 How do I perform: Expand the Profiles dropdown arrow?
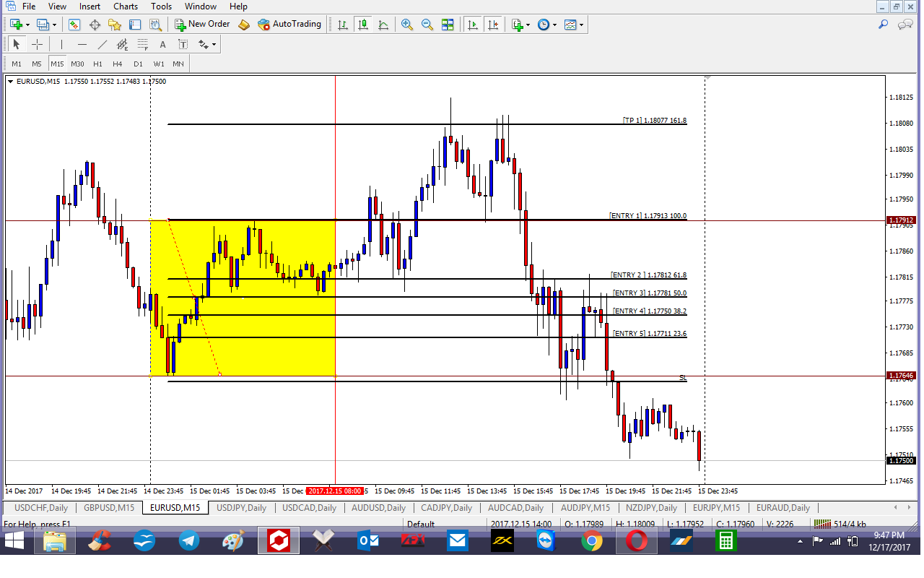click(x=54, y=25)
